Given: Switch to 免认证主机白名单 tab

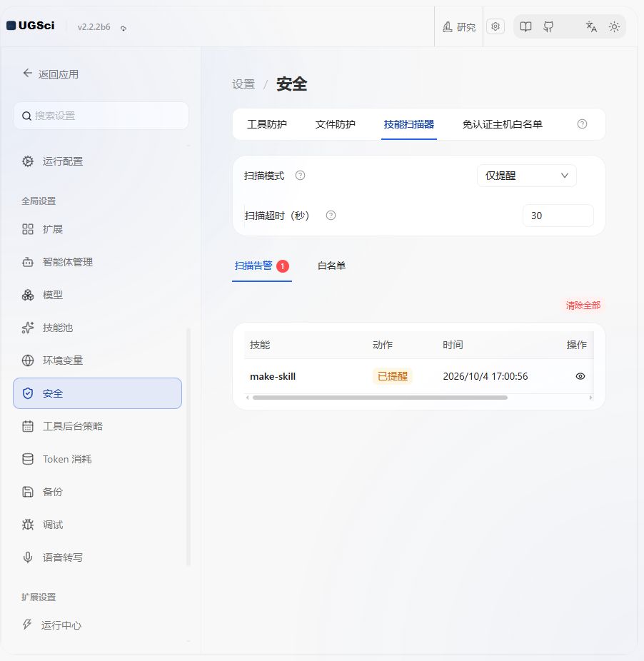Looking at the screenshot, I should (x=503, y=124).
